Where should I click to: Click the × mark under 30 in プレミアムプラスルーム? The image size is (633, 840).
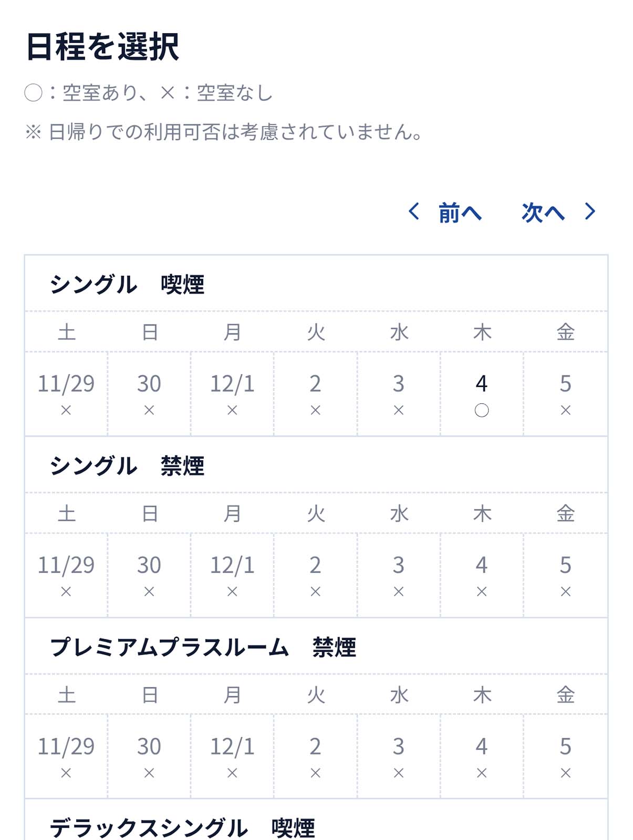point(149,773)
